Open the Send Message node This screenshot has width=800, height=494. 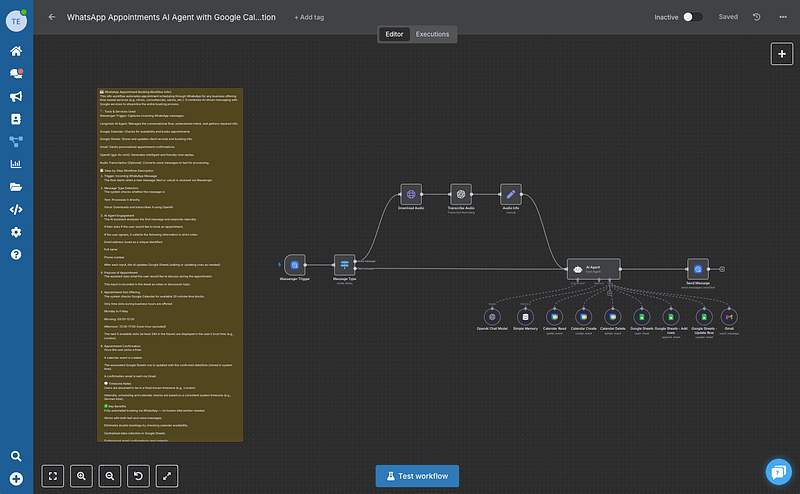point(696,268)
